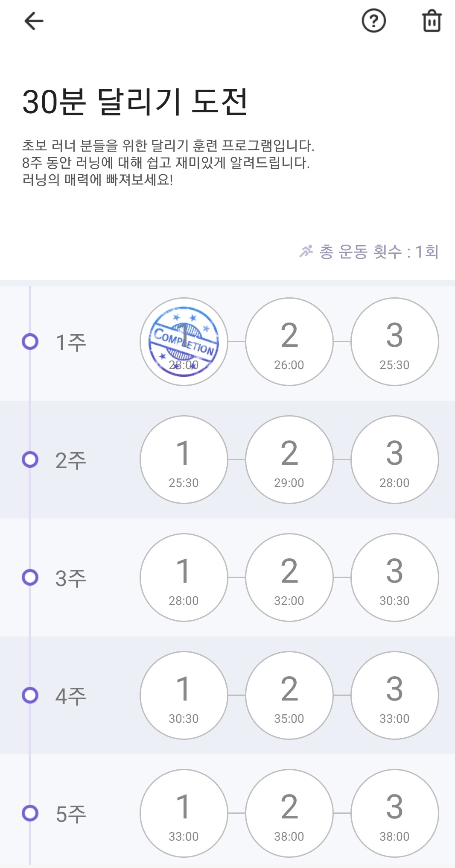Tap the trash delete icon
This screenshot has width=455, height=868.
[x=432, y=21]
